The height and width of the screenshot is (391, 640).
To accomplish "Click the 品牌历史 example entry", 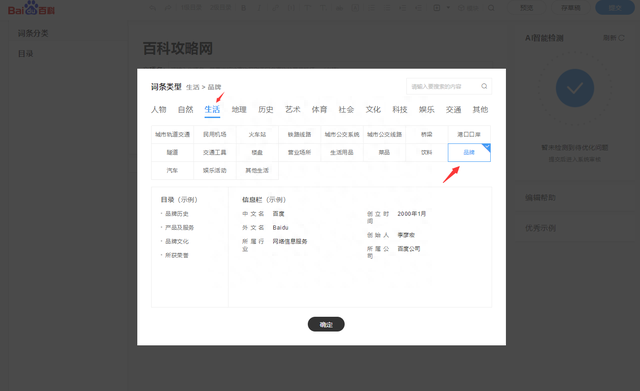I will pyautogui.click(x=177, y=214).
